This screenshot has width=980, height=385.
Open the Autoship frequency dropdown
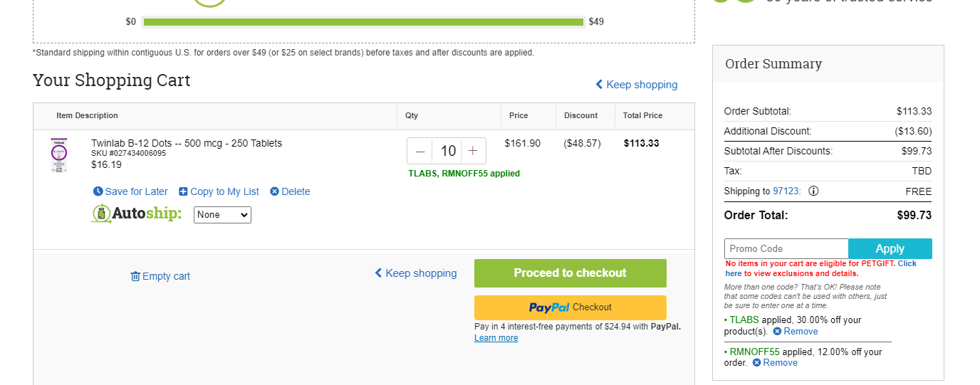(x=222, y=214)
